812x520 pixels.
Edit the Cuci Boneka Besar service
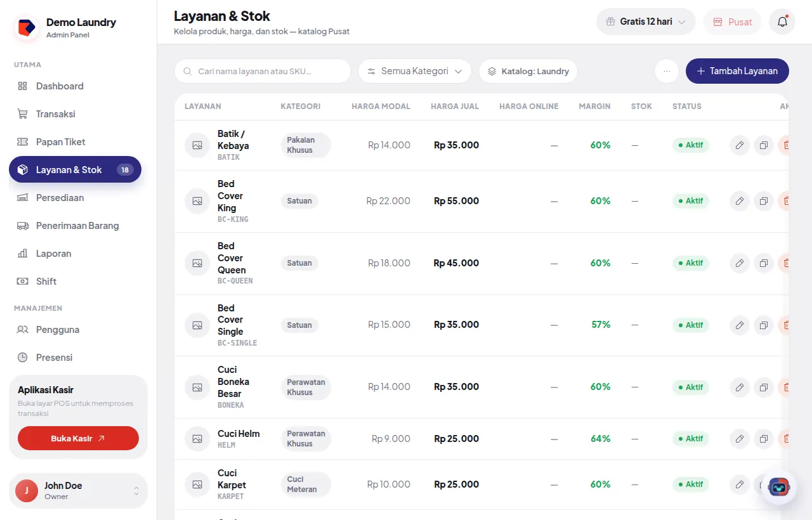coord(739,387)
